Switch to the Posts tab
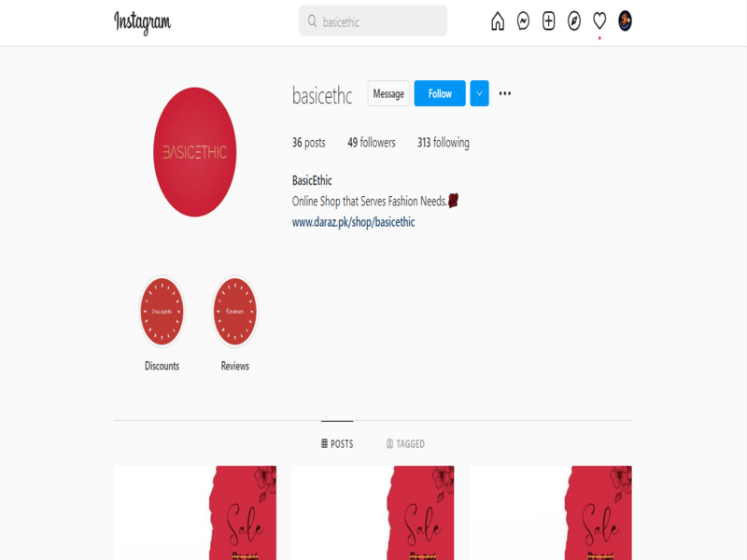 pyautogui.click(x=337, y=444)
